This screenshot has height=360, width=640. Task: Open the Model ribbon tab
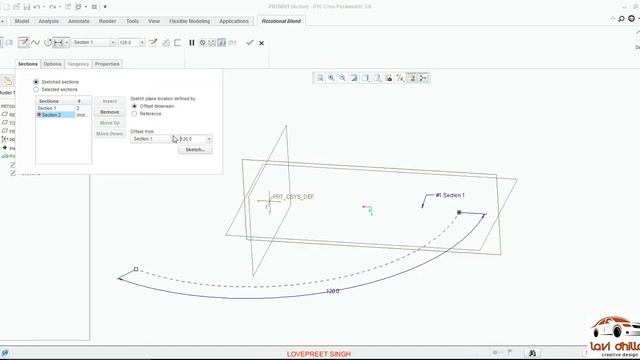(x=22, y=21)
